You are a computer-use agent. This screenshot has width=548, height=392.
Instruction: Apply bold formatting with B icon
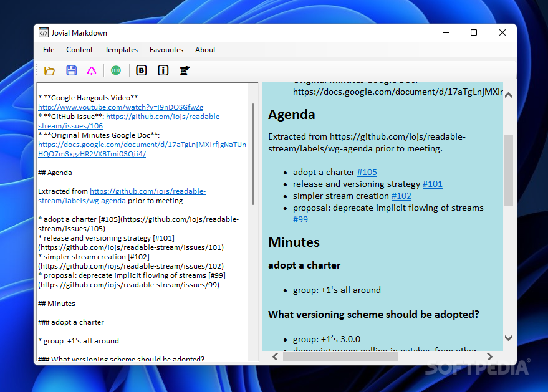141,70
